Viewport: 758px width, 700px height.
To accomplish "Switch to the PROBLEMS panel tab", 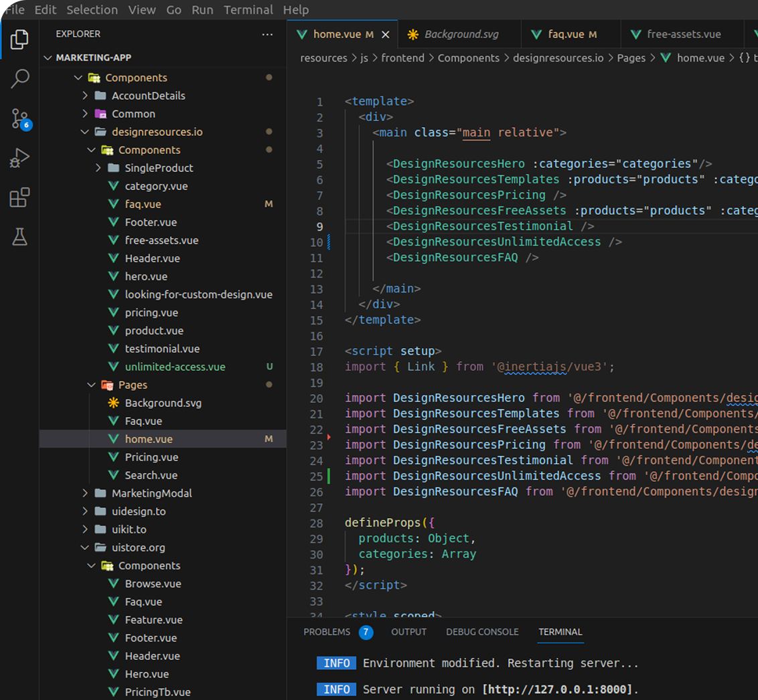I will 327,632.
